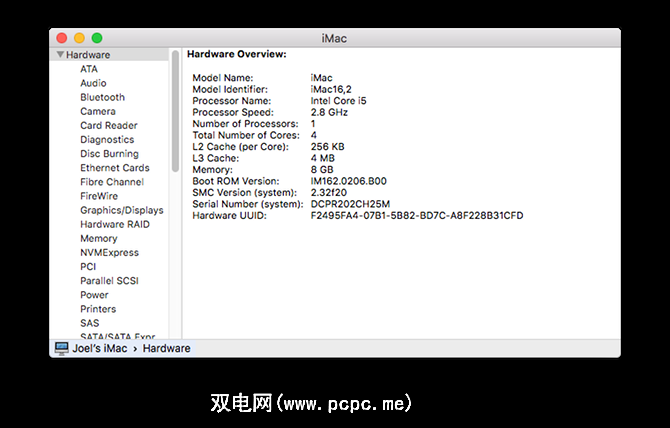This screenshot has width=670, height=428.
Task: Open Hardware RAID section
Action: click(x=115, y=224)
